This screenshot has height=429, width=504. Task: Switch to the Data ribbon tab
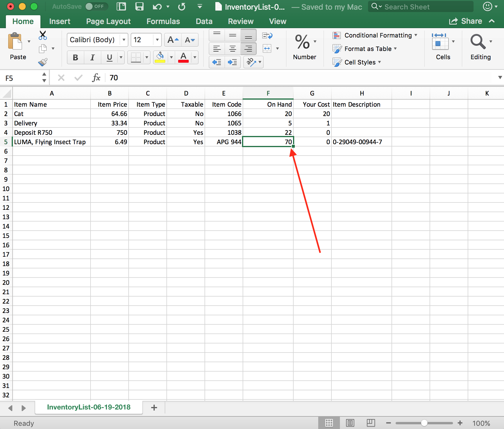point(204,21)
